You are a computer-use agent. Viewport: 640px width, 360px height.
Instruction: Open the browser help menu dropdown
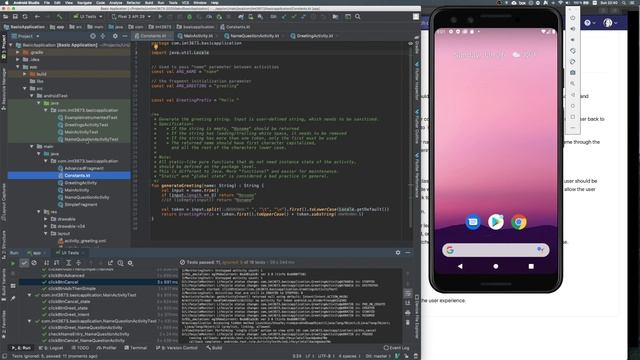pos(589,23)
